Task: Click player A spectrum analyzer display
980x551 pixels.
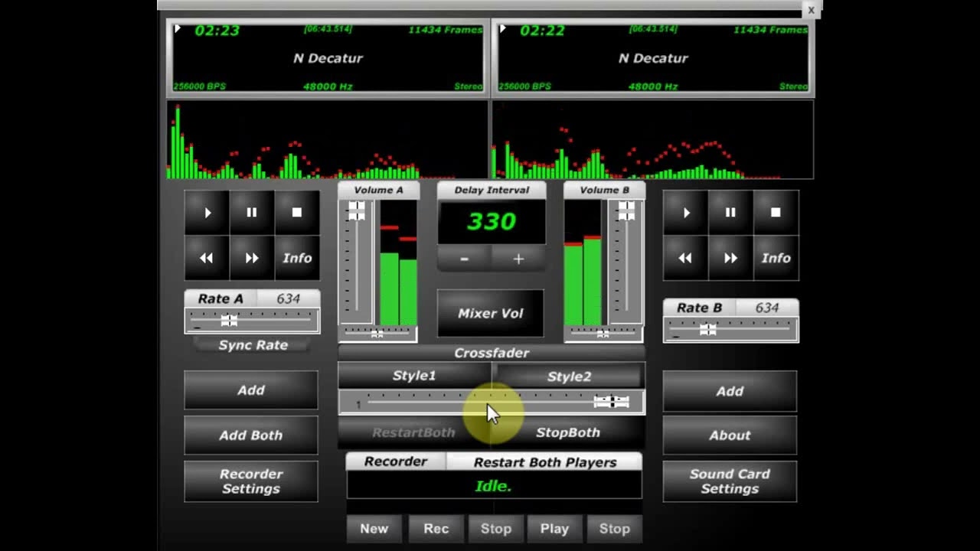Action: pos(328,140)
